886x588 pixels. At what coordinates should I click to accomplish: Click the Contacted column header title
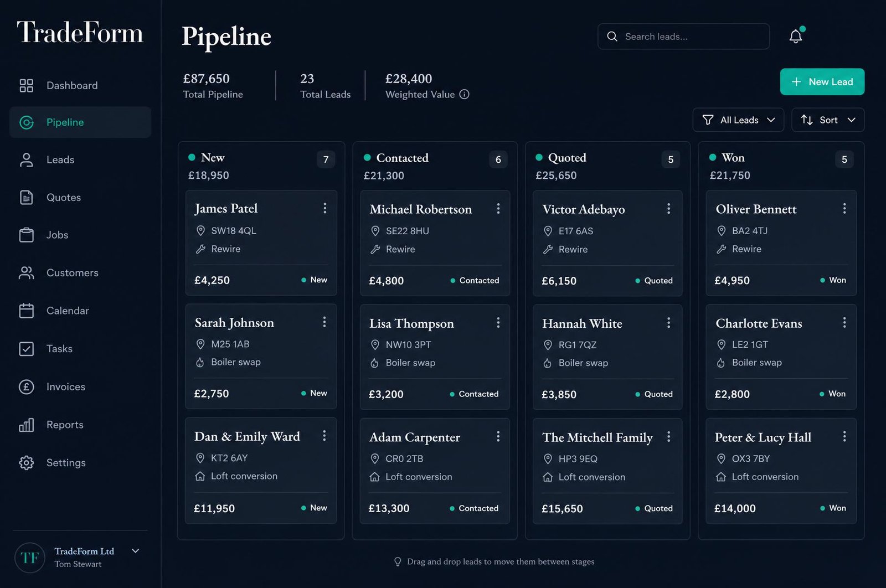coord(403,158)
